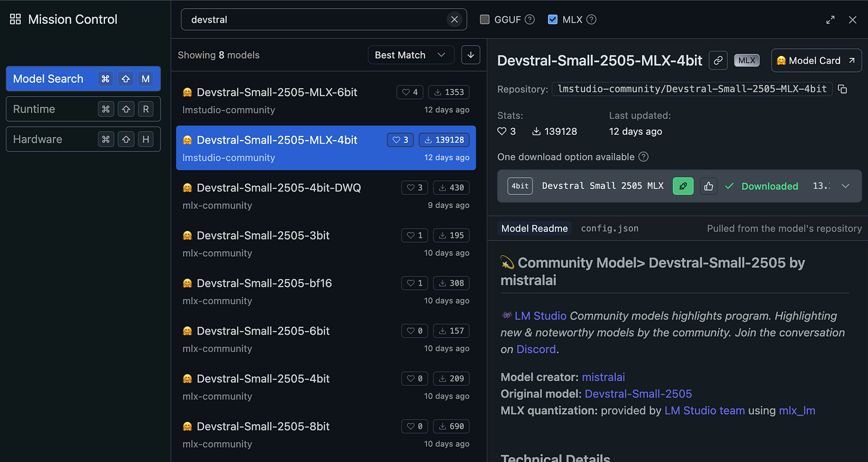Expand Mission Control window with diagonal arrows icon

point(830,20)
